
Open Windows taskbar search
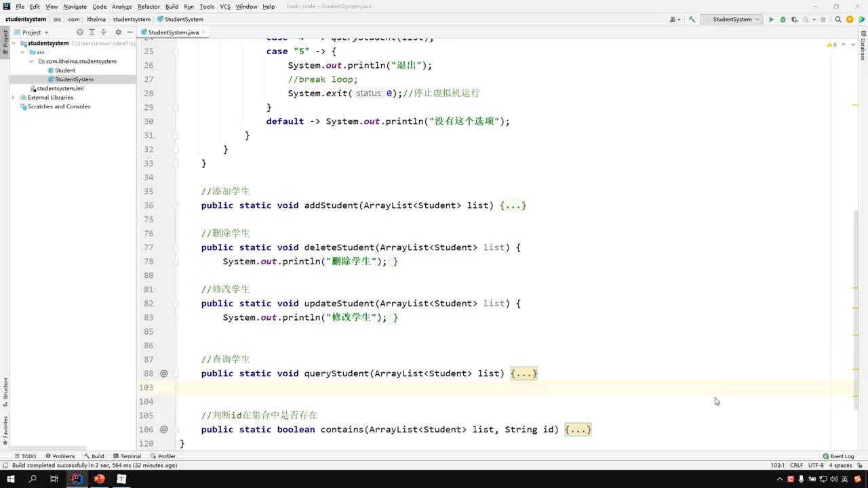[33, 479]
